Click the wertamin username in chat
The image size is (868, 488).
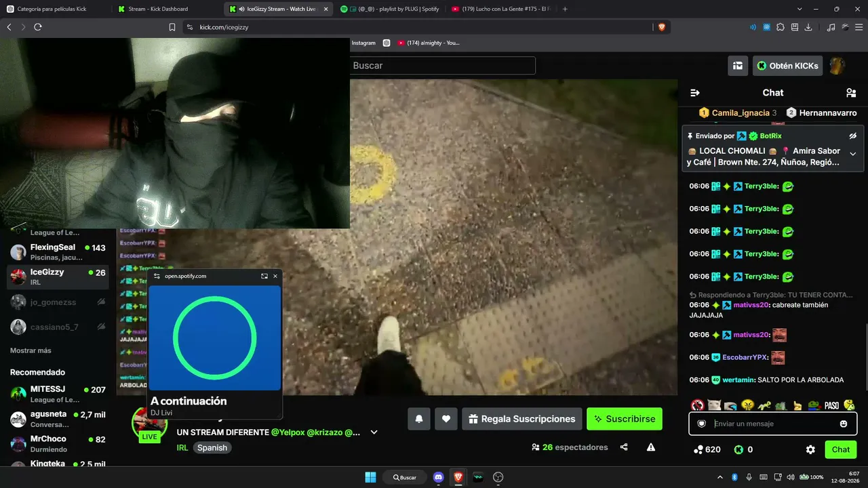coord(738,380)
